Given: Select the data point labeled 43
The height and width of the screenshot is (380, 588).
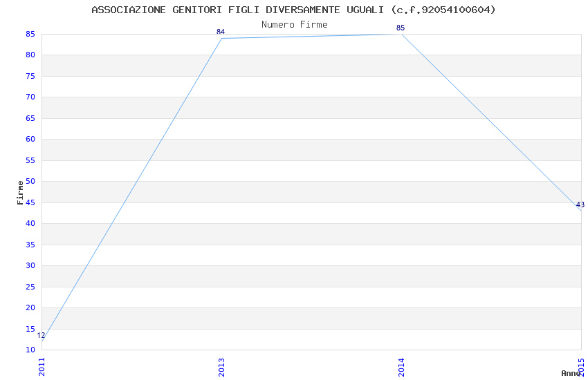Looking at the screenshot, I should tap(580, 210).
